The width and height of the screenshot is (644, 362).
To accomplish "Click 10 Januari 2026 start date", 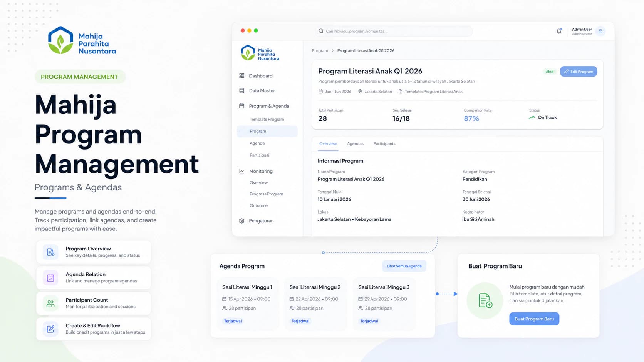I will pyautogui.click(x=334, y=199).
